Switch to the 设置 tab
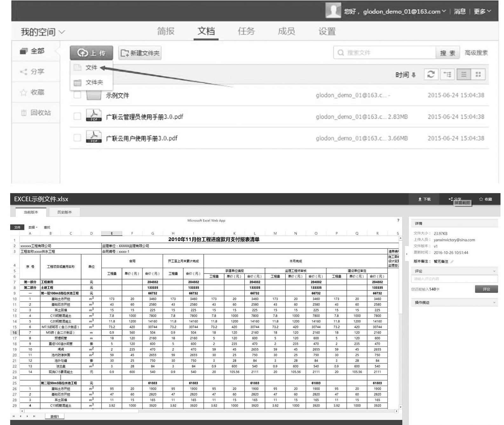This screenshot has width=504, height=425. tap(327, 31)
